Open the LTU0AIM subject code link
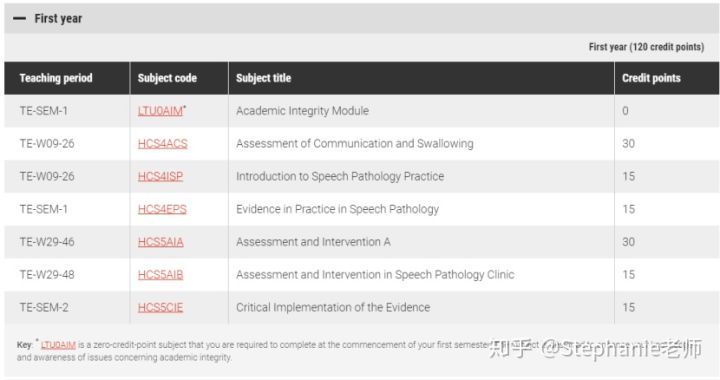This screenshot has width=720, height=380. 160,111
